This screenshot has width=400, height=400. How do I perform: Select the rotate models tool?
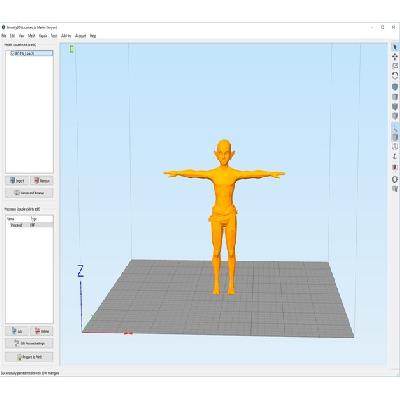coord(395,76)
